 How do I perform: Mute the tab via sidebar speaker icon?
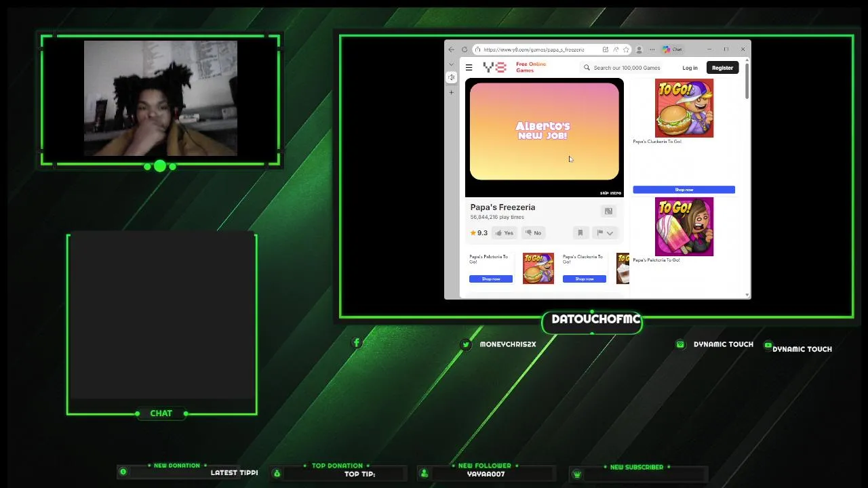pos(452,77)
